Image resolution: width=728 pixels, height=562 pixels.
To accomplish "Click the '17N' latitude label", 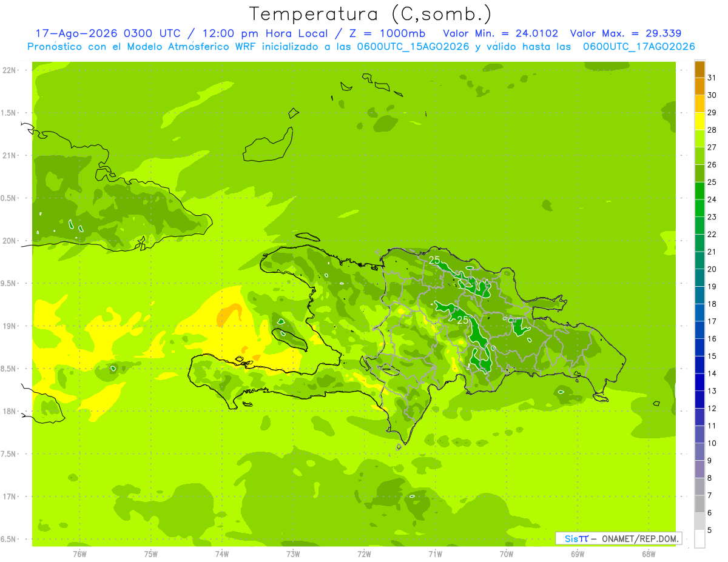I will (10, 497).
